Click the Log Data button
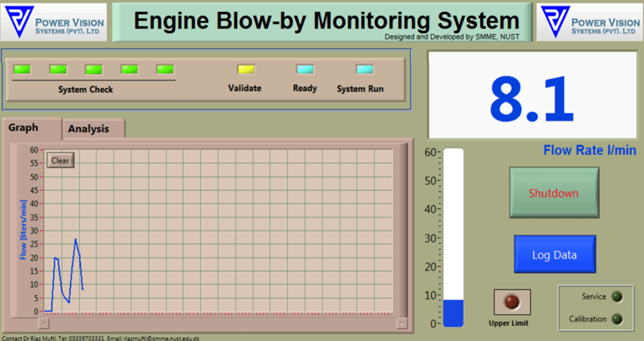The width and height of the screenshot is (644, 341). pos(554,254)
